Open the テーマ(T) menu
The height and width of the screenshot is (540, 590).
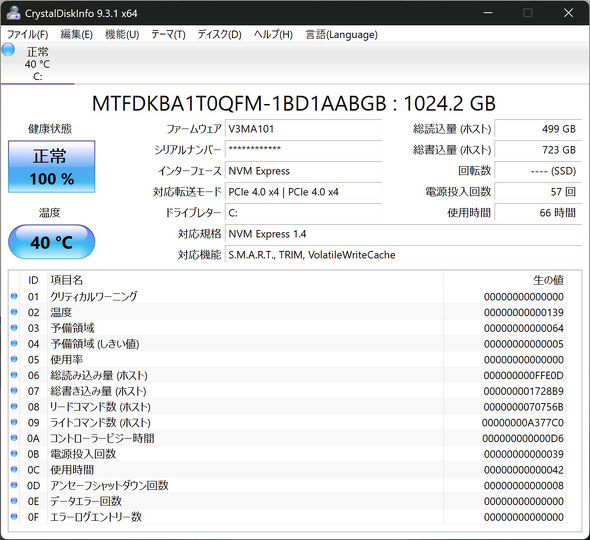click(x=168, y=35)
